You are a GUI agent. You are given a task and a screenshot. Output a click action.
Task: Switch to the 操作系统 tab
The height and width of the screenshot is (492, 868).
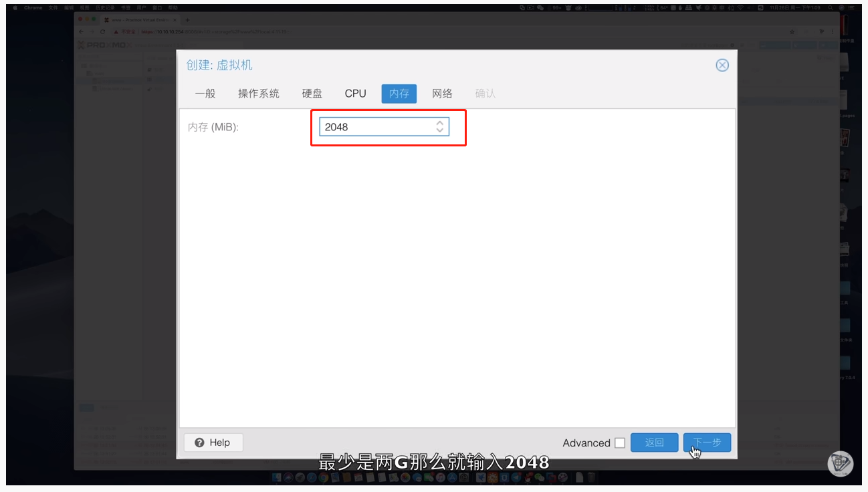click(x=259, y=94)
